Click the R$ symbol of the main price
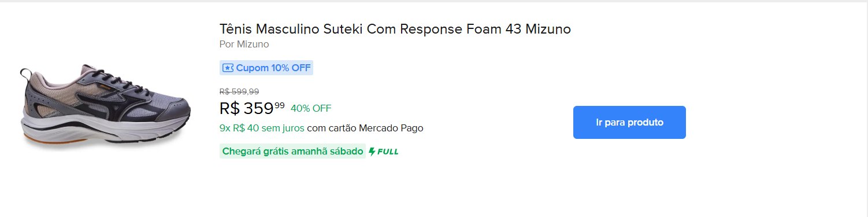This screenshot has width=868, height=217. 229,109
